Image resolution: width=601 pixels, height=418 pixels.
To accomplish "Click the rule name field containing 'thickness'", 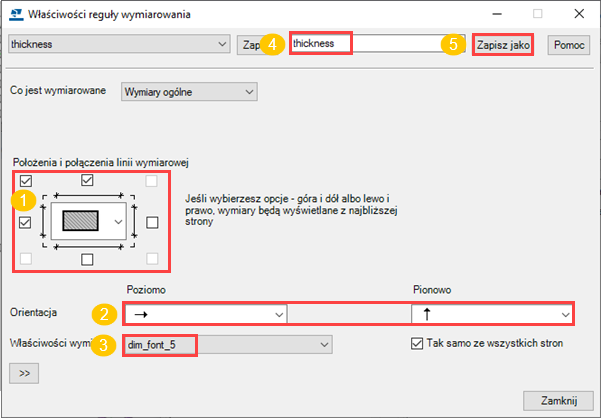I will point(378,43).
